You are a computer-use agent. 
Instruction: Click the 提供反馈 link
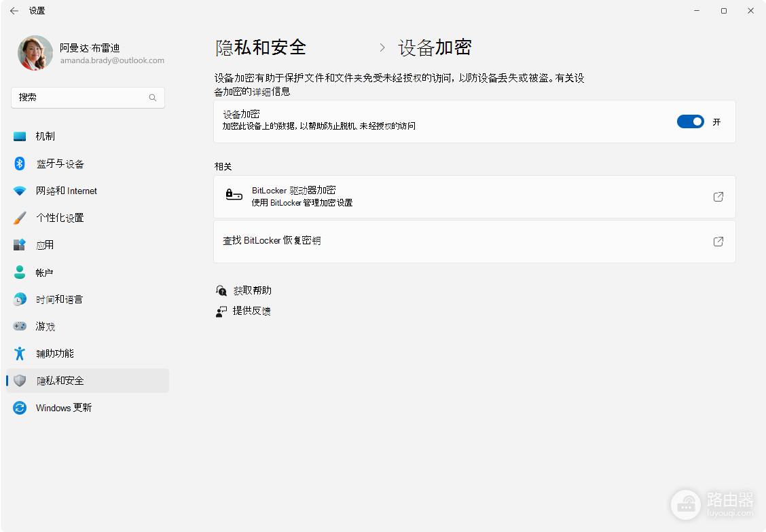tap(251, 311)
